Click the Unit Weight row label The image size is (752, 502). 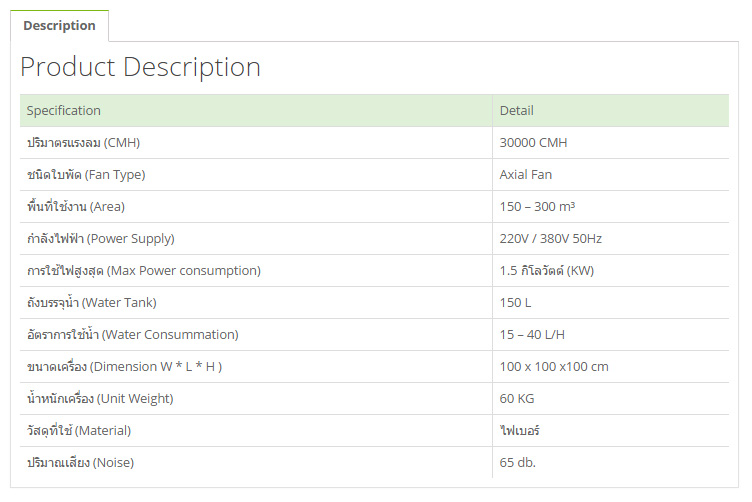[100, 398]
